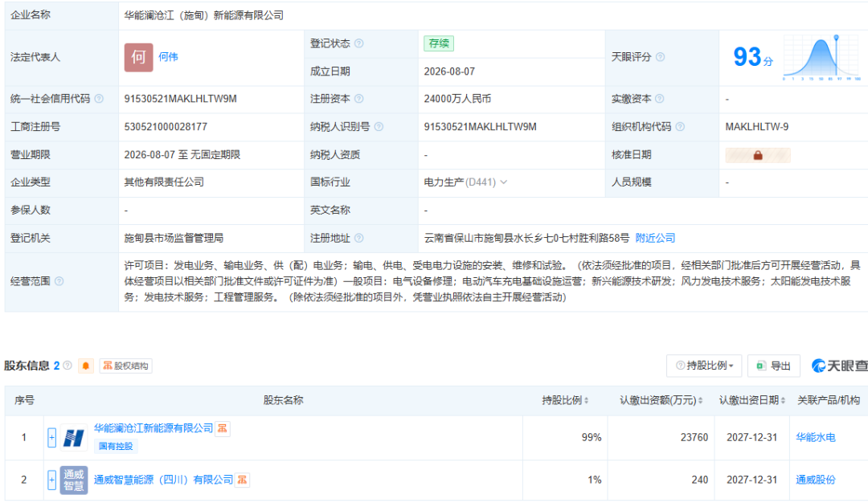This screenshot has height=503, width=868.
Task: Click the 通威智慧 logo in row 2
Action: pos(74,480)
